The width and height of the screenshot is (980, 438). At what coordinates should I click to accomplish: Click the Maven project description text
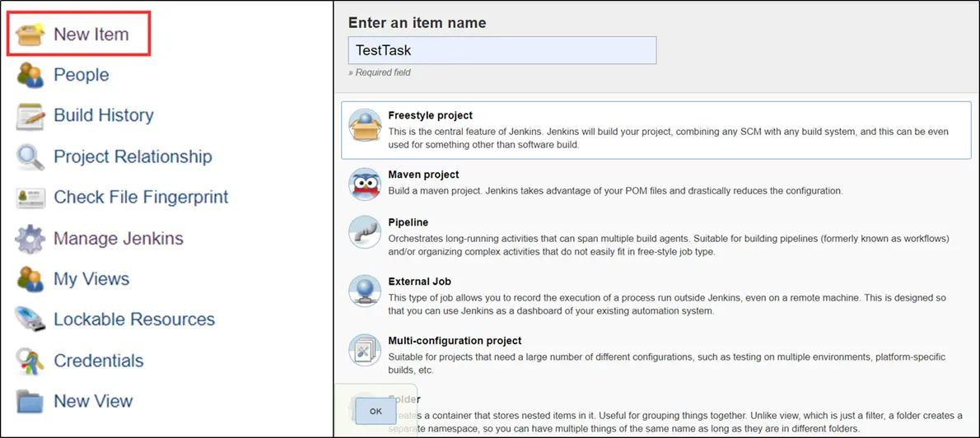pyautogui.click(x=616, y=190)
